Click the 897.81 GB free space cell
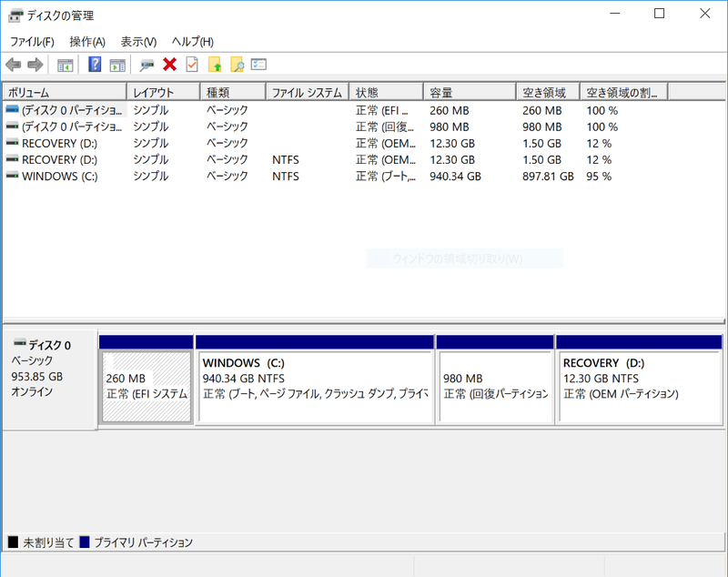 (549, 177)
